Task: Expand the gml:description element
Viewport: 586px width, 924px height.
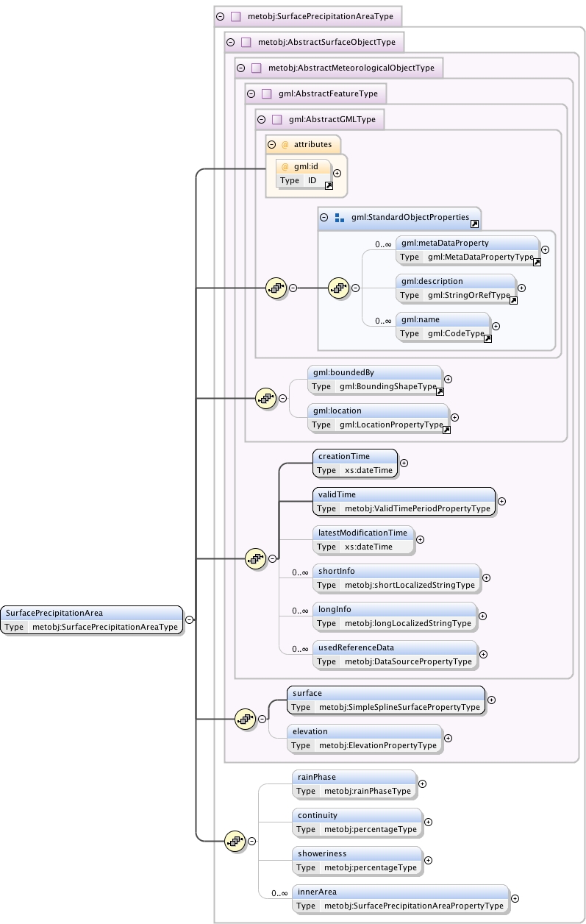Action: [521, 288]
